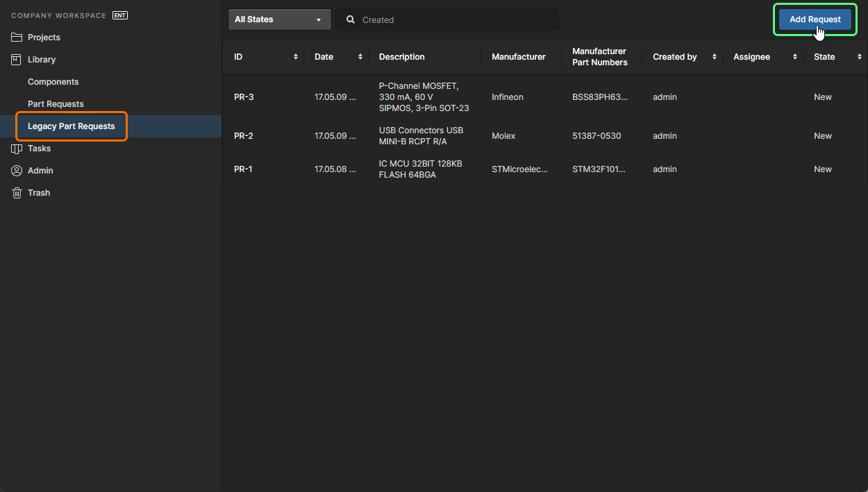The width and height of the screenshot is (868, 492).
Task: Click the Trash bin icon
Action: click(17, 193)
